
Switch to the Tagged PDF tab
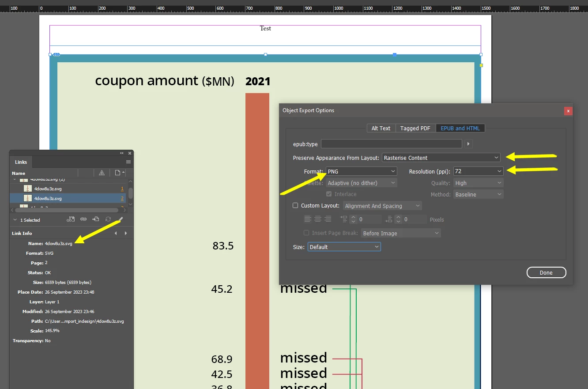point(415,128)
